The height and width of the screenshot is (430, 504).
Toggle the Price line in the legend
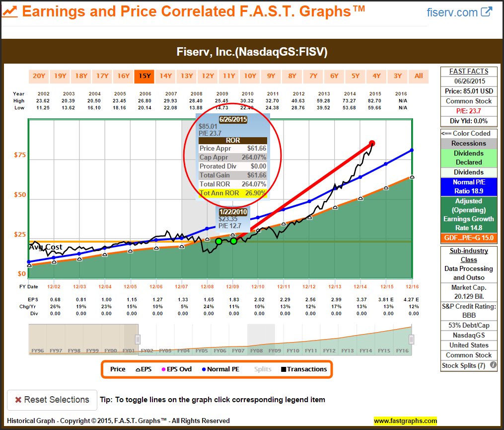click(x=118, y=369)
